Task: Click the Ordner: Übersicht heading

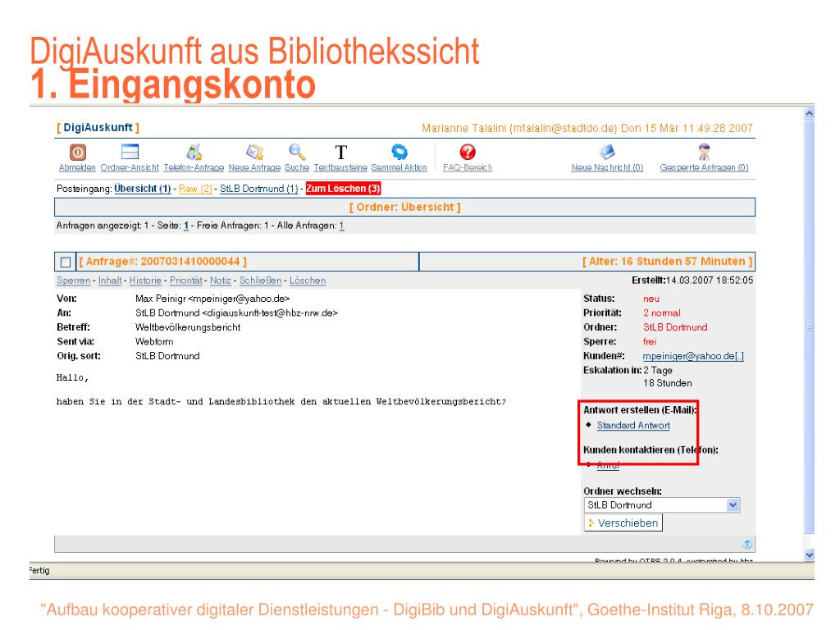Action: 404,208
